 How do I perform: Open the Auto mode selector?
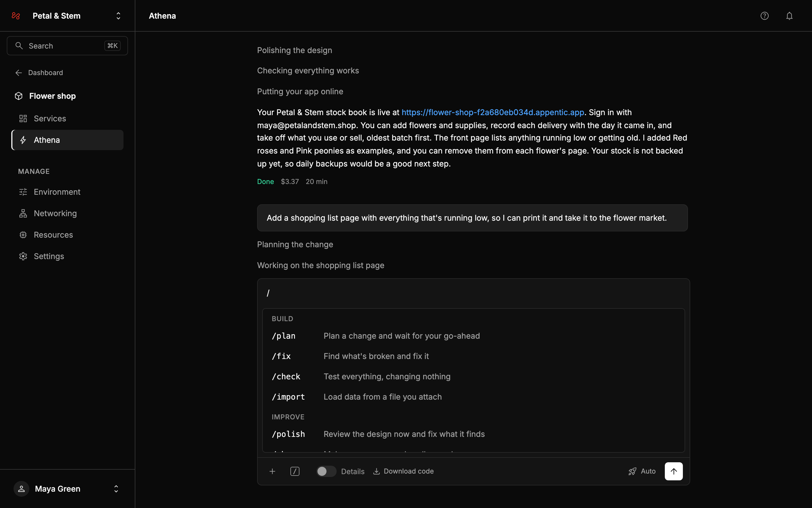click(642, 471)
